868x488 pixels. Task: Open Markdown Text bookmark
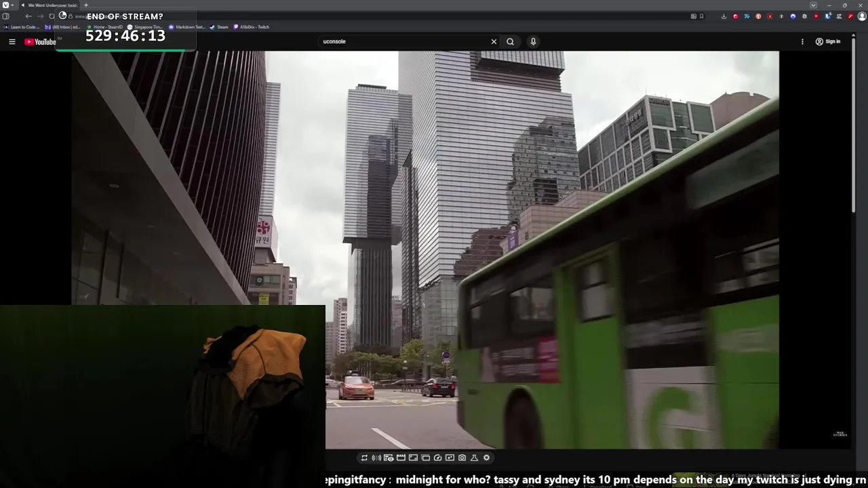(x=186, y=27)
